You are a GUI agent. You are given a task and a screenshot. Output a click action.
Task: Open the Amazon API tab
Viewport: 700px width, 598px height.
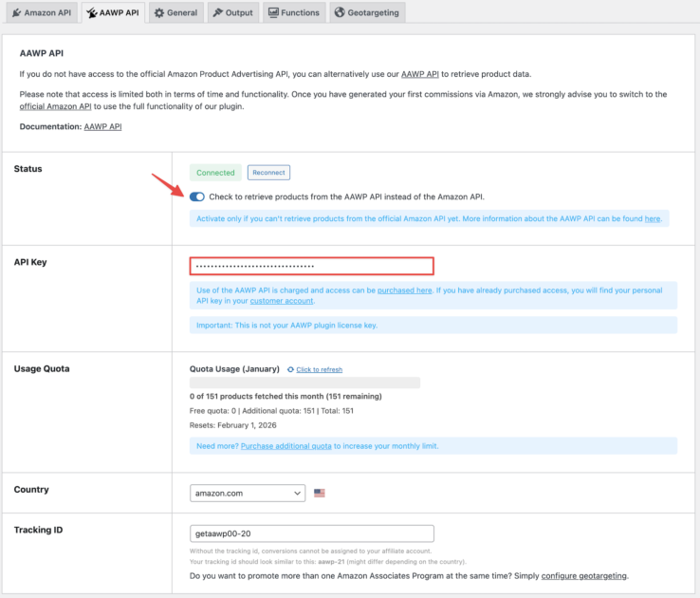[x=42, y=12]
